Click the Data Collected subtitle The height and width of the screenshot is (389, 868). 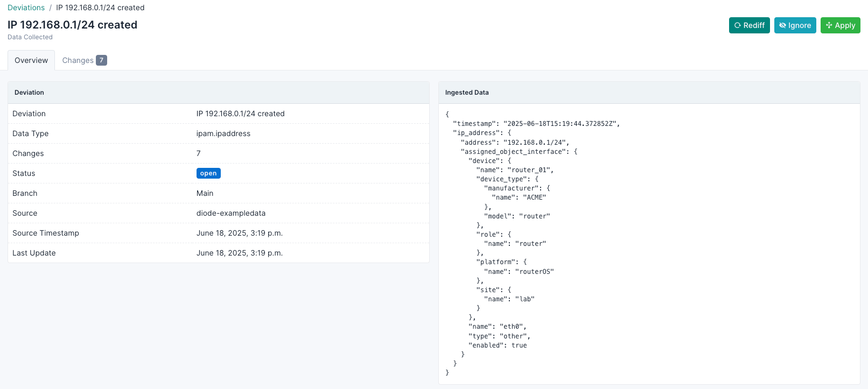[x=30, y=37]
